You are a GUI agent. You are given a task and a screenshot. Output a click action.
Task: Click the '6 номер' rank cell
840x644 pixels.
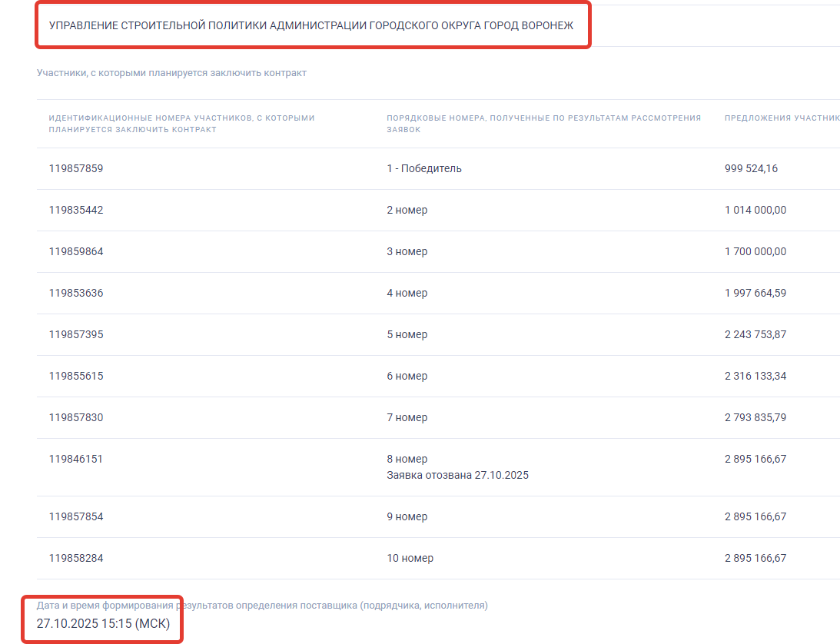coord(407,376)
